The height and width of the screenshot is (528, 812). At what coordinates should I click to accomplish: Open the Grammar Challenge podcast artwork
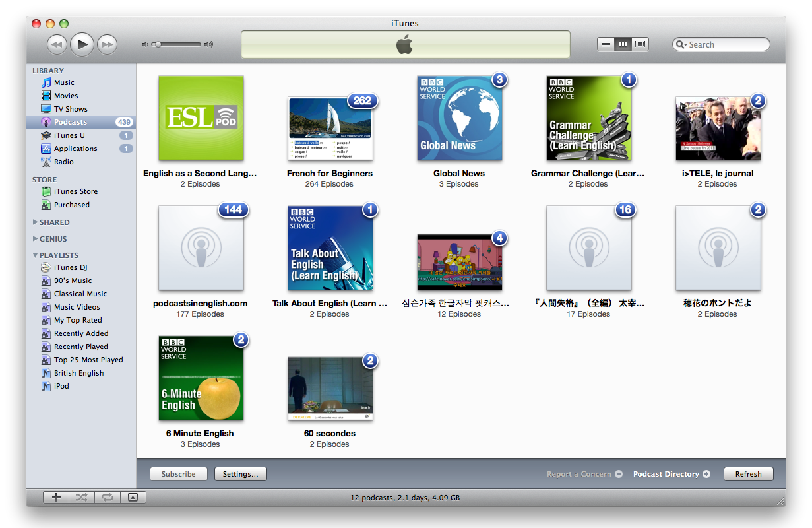pyautogui.click(x=589, y=118)
